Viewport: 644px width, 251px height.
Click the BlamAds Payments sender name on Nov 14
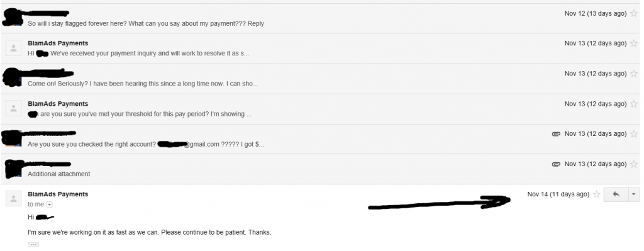coord(58,194)
